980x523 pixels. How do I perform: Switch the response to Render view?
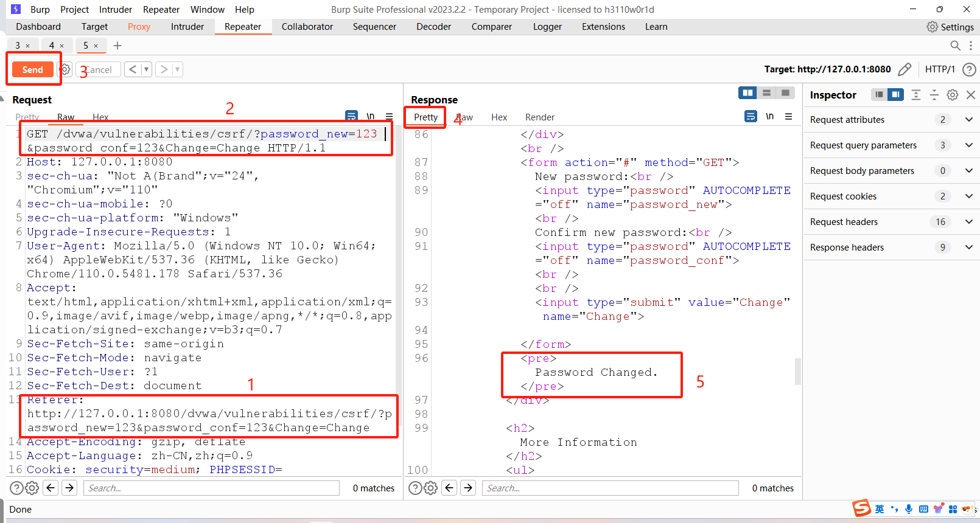(x=540, y=117)
